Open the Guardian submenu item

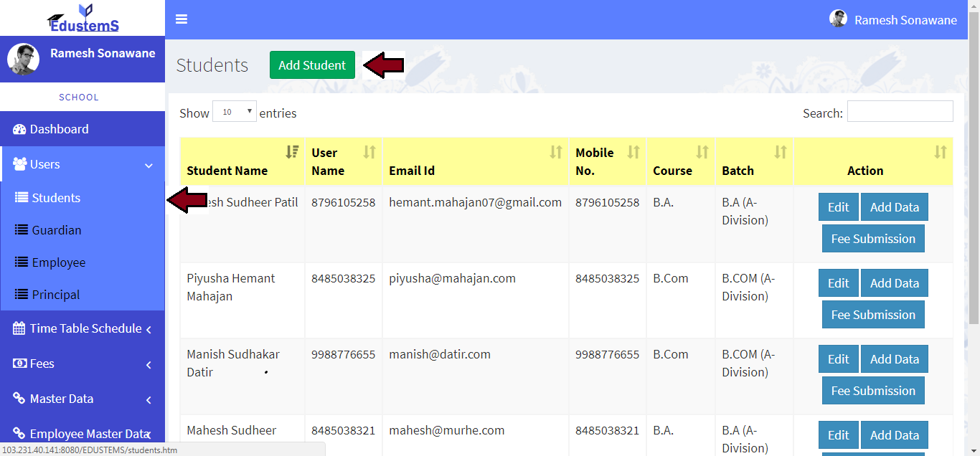click(x=83, y=230)
